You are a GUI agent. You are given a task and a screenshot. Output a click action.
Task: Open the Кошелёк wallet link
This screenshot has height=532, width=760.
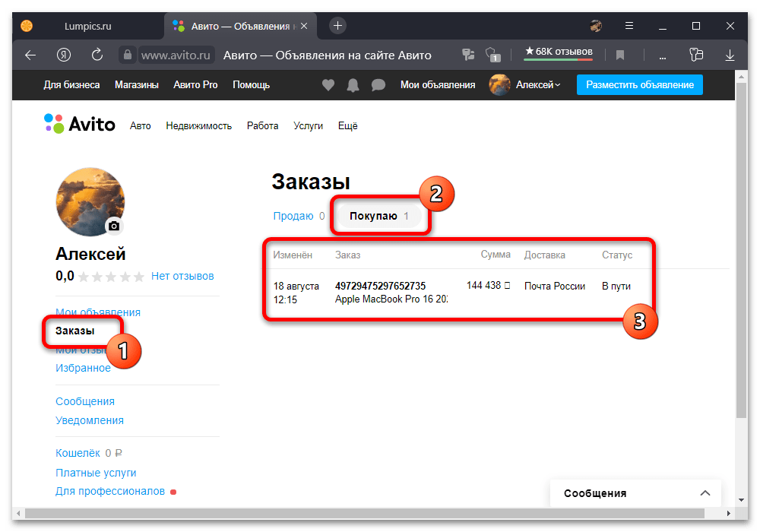[78, 453]
